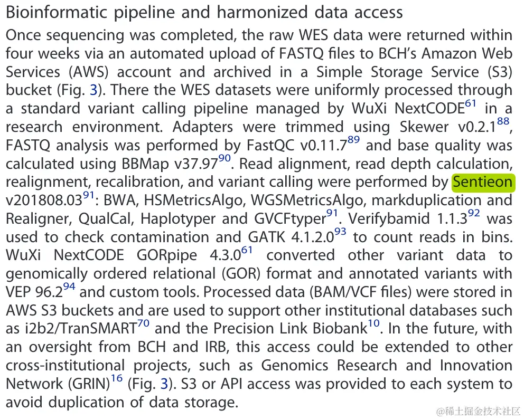Screen dimensions: 524x420
Task: Open citation 94 after VEP 96.2
Action: (x=69, y=287)
